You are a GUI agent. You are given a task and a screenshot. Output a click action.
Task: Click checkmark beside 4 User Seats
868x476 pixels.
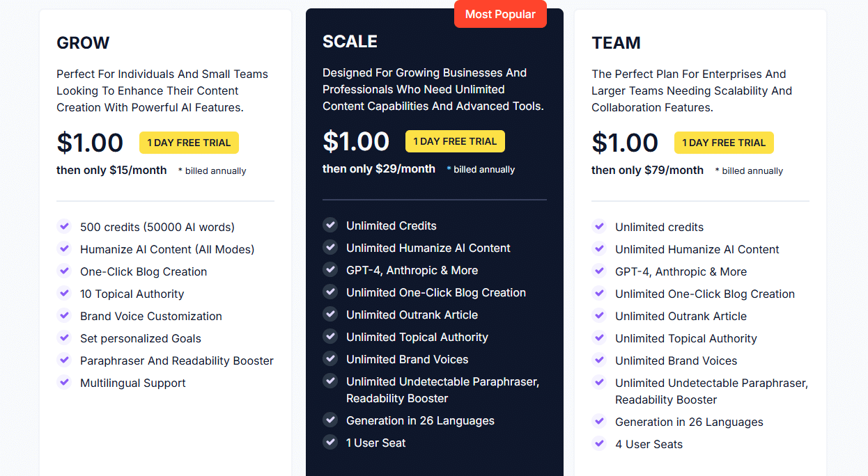point(599,443)
